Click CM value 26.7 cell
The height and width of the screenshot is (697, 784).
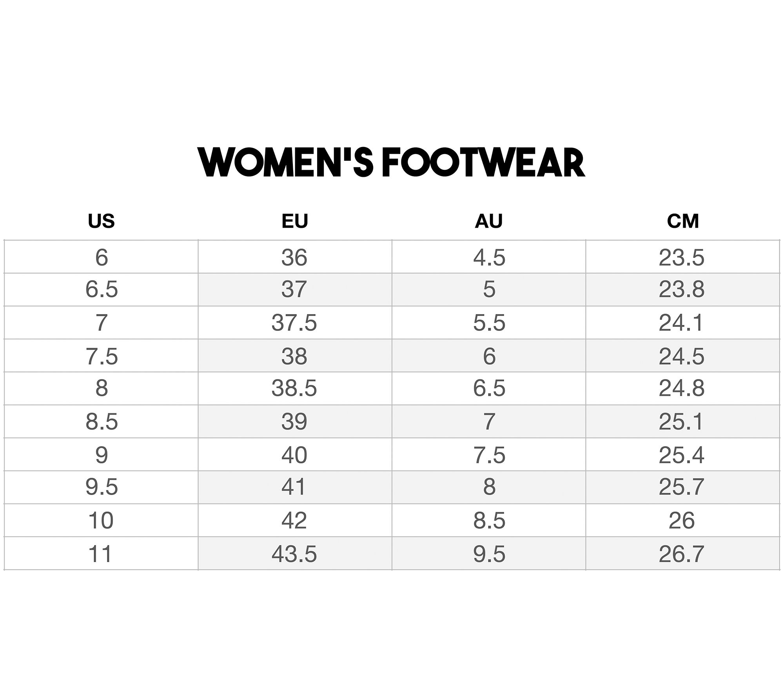[x=683, y=553]
